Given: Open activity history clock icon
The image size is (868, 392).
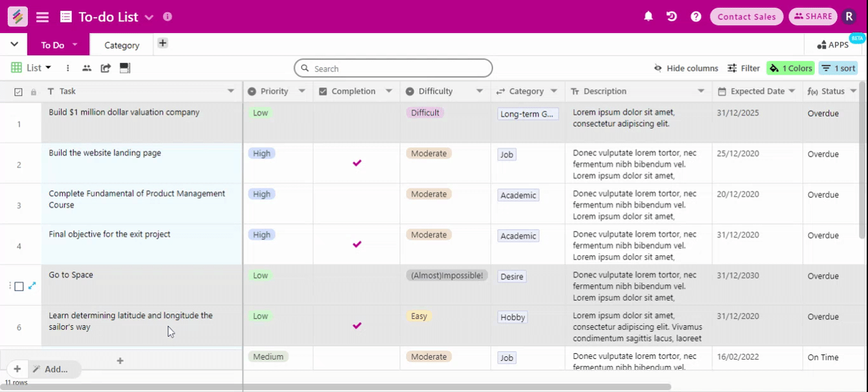Looking at the screenshot, I should (672, 17).
